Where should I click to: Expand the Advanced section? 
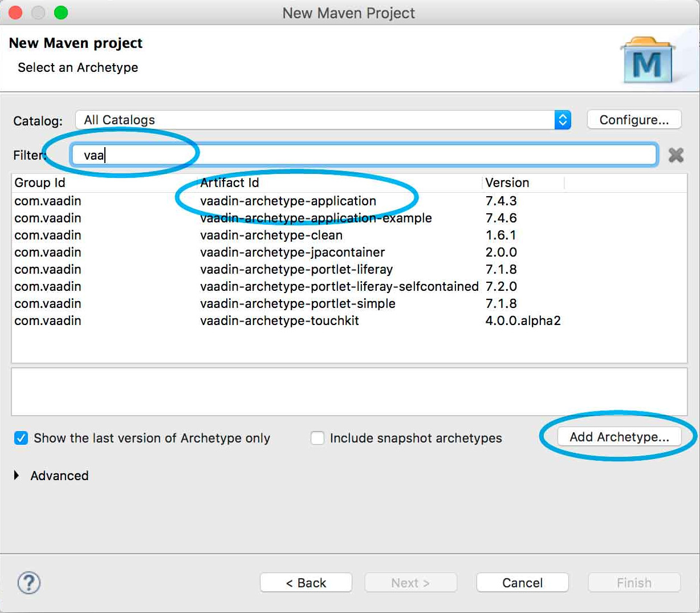[17, 476]
